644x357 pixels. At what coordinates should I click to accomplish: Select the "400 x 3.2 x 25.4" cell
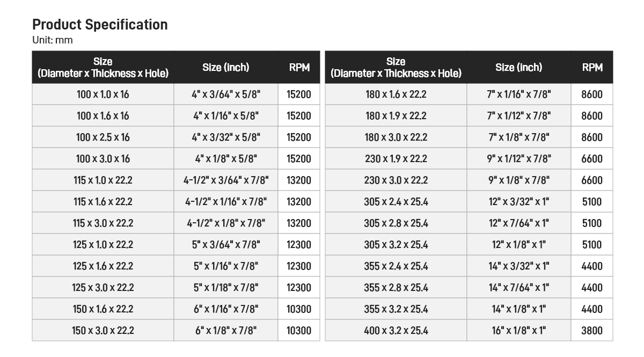point(396,331)
